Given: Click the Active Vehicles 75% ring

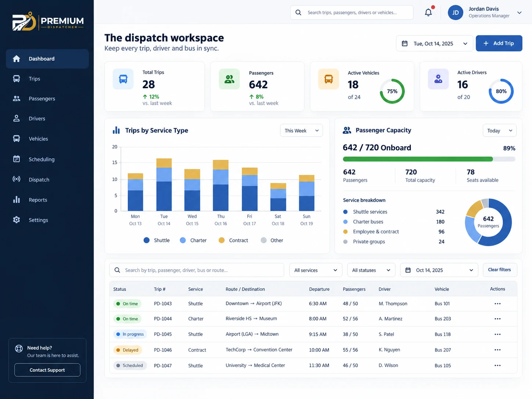Looking at the screenshot, I should 392,91.
